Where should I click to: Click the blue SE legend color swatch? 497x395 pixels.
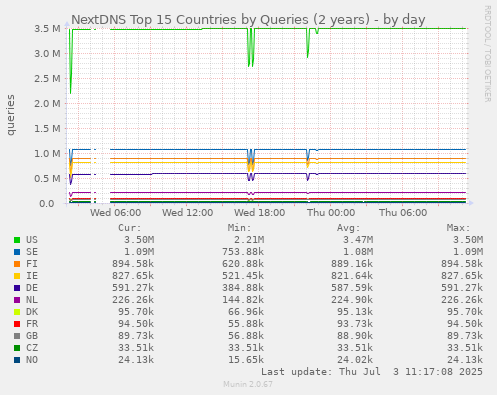pos(17,252)
